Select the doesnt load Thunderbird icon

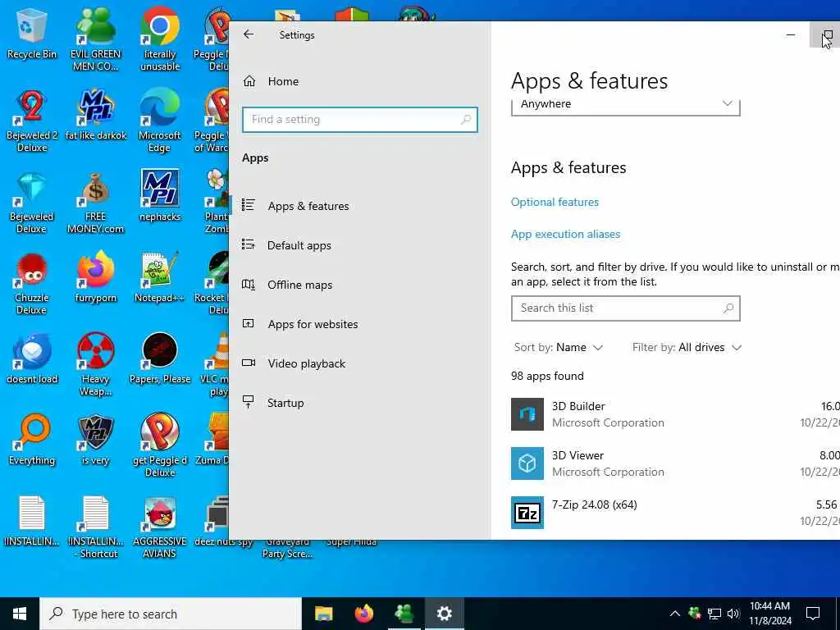[32, 359]
